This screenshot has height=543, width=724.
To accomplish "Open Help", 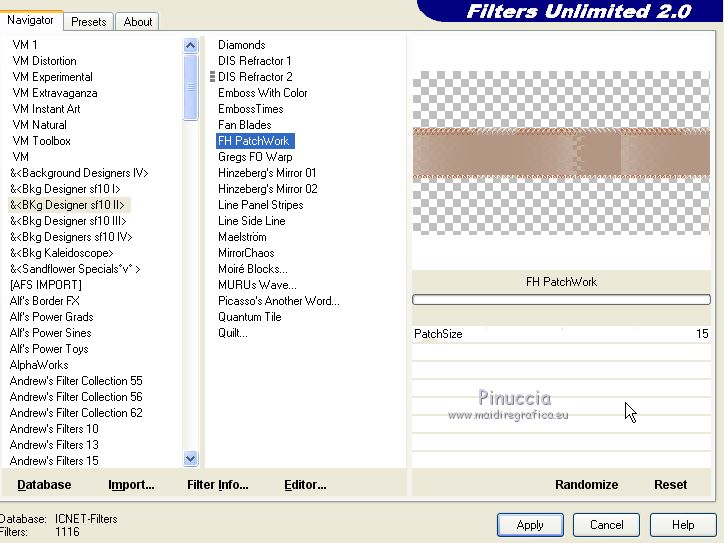I will 683,525.
